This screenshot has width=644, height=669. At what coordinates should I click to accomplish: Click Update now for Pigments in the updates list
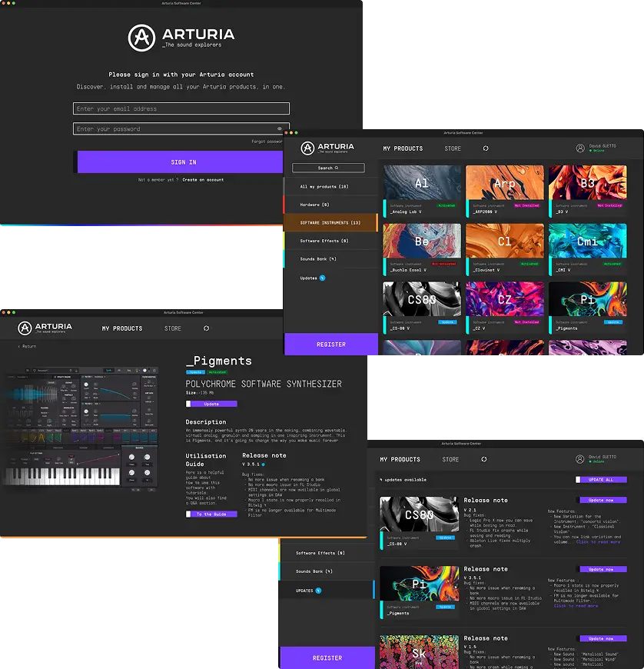click(602, 569)
